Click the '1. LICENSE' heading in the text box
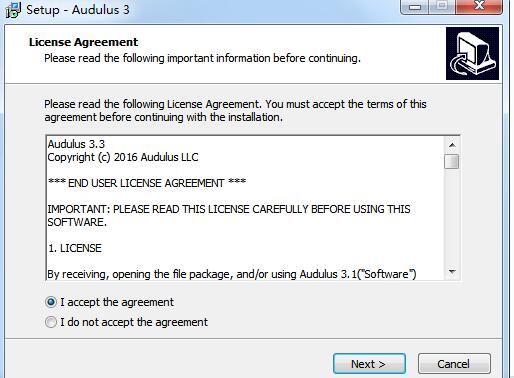The image size is (514, 378). pyautogui.click(x=75, y=248)
